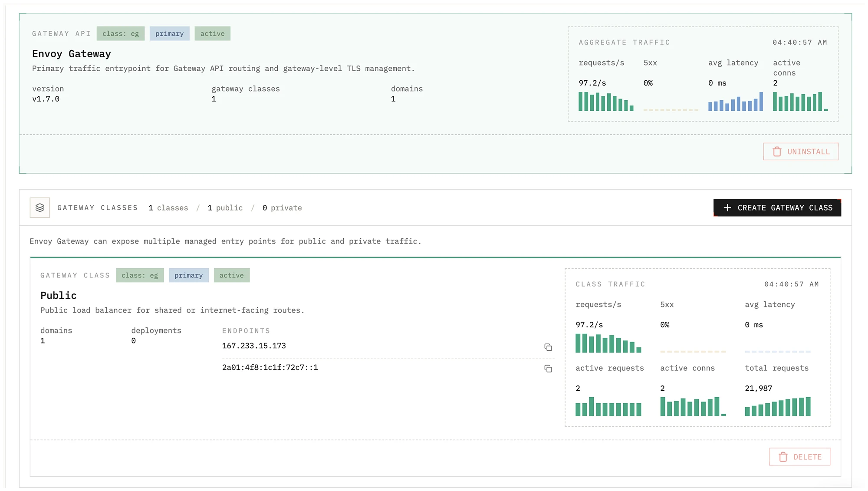Click the "primary" badge on the Public class
868x491 pixels.
pyautogui.click(x=189, y=275)
